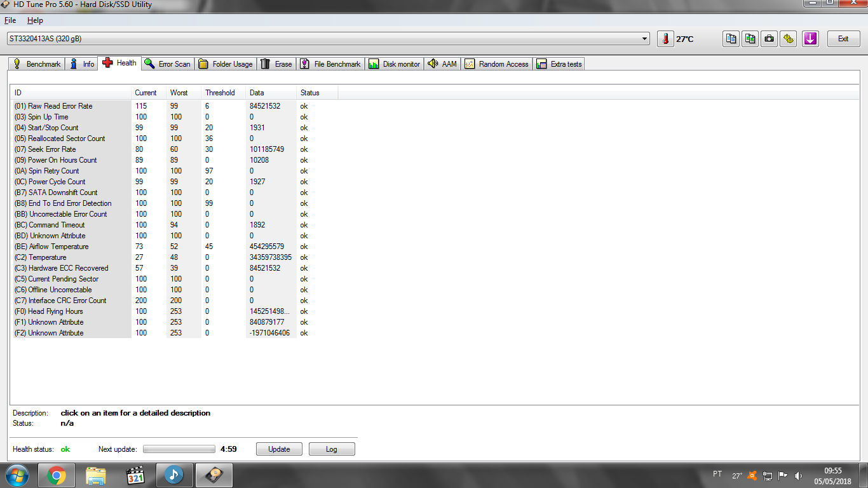The width and height of the screenshot is (868, 488).
Task: Click the Avast tray icon
Action: click(x=753, y=475)
